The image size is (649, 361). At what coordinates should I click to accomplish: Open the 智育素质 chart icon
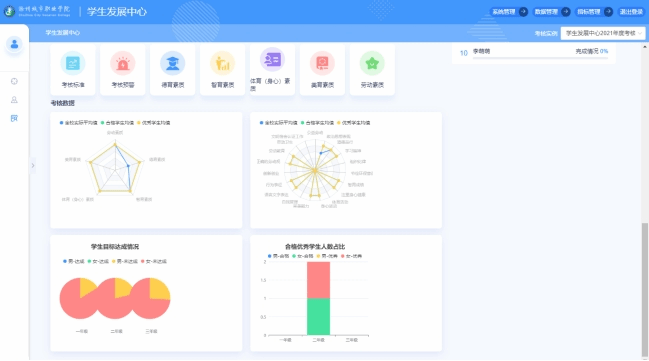click(223, 63)
